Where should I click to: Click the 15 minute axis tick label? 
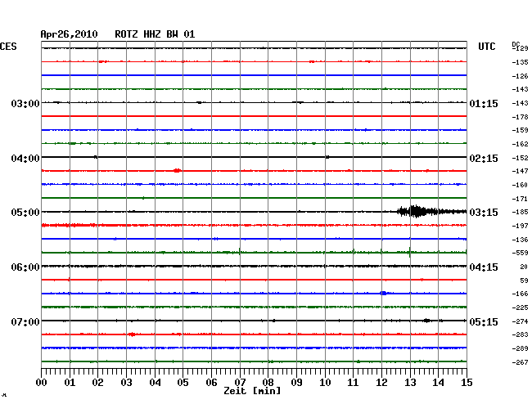click(467, 383)
